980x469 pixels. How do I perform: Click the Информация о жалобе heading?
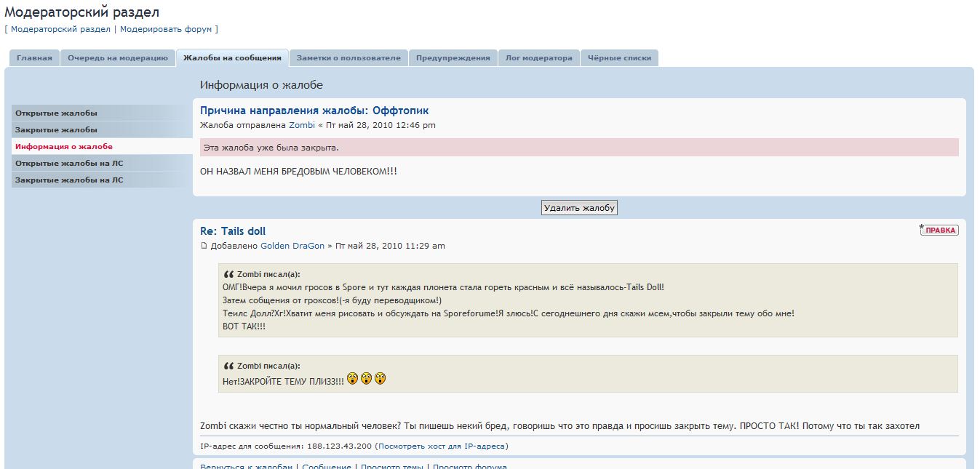(x=261, y=85)
